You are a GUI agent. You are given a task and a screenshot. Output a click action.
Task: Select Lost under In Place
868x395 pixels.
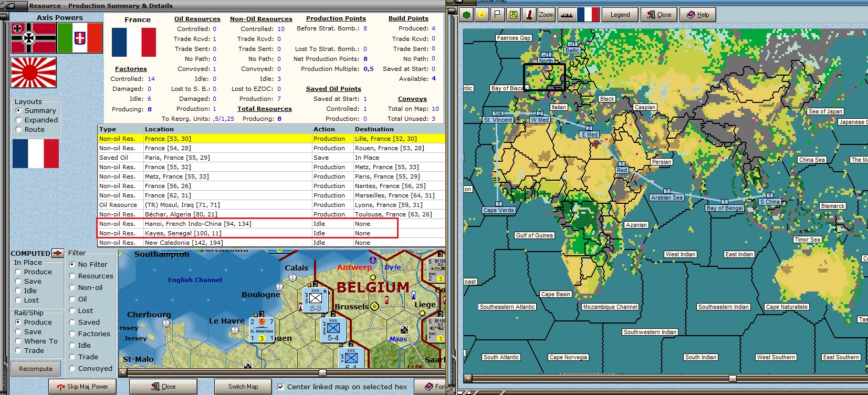[x=18, y=300]
